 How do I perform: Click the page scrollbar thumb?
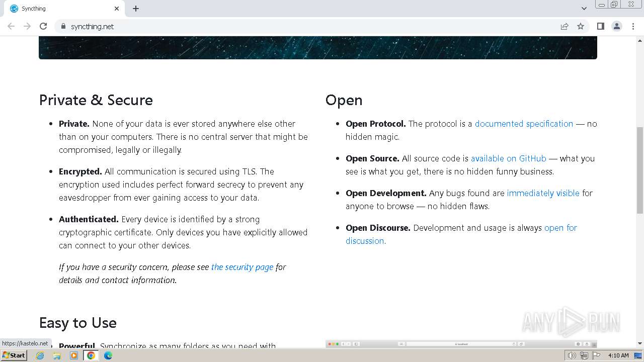(x=639, y=171)
